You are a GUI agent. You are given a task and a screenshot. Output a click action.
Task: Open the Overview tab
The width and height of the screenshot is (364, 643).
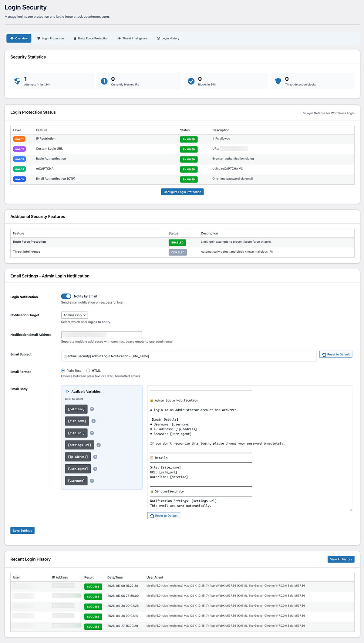pyautogui.click(x=19, y=38)
